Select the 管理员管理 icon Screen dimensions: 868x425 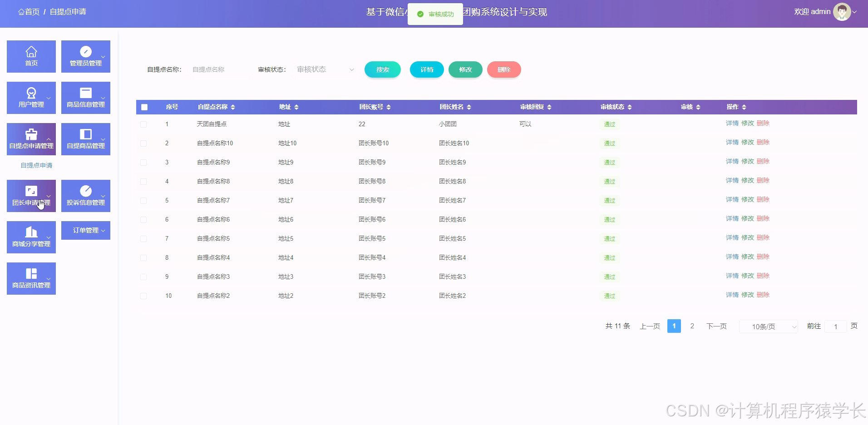85,56
